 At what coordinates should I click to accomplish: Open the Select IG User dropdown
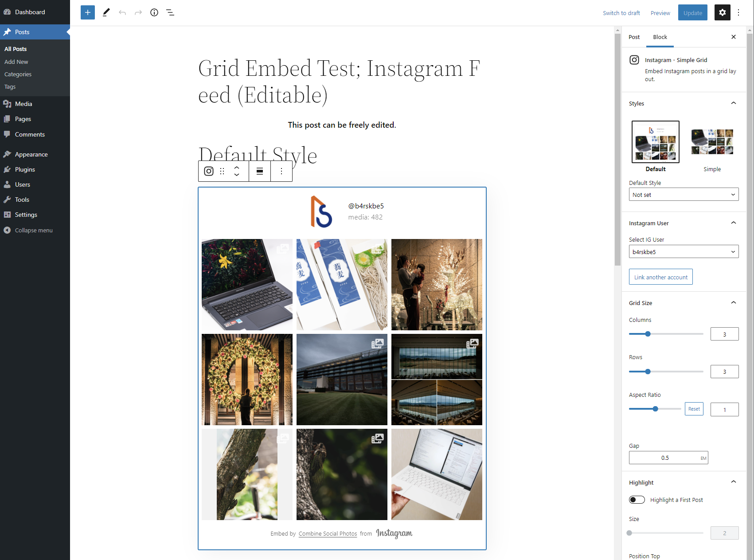coord(684,252)
